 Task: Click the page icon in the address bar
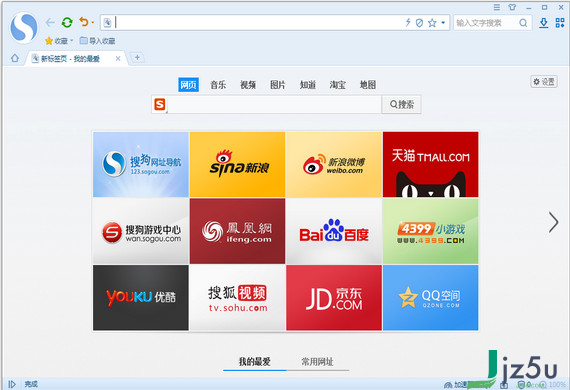(x=107, y=23)
